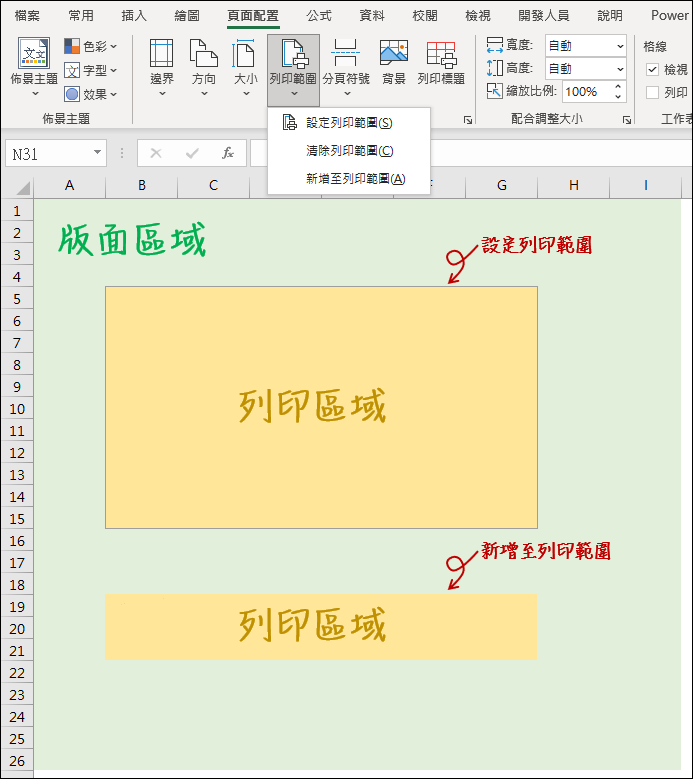Switch to the 資料 tab
Viewport: 693px width, 779px height.
pyautogui.click(x=372, y=16)
